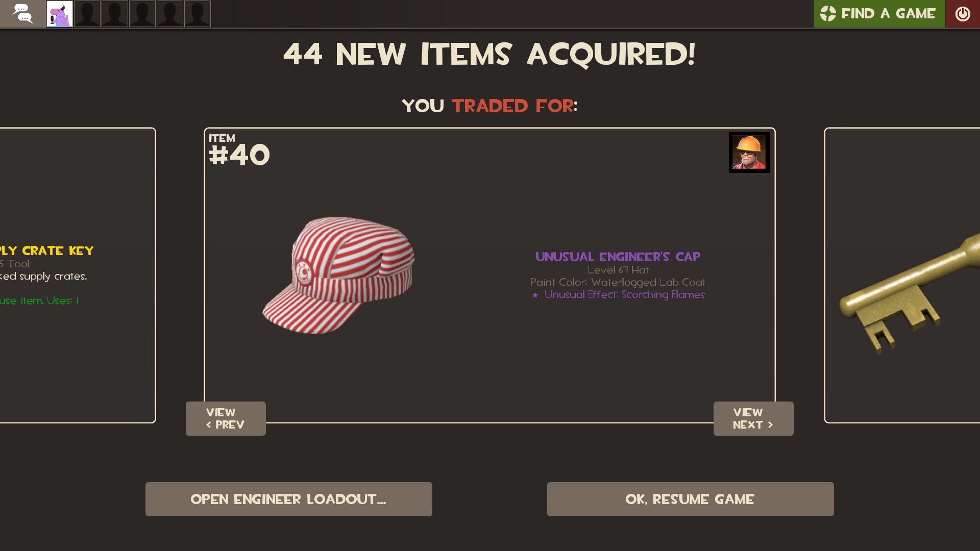
Task: Click the Engineer class portrait icon
Action: coord(749,152)
